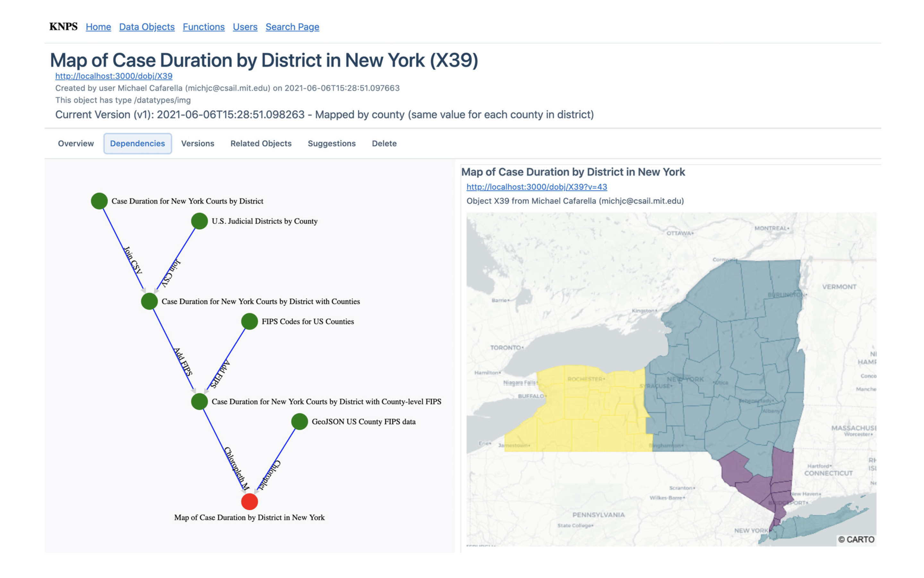Click the Delete tab

[384, 143]
